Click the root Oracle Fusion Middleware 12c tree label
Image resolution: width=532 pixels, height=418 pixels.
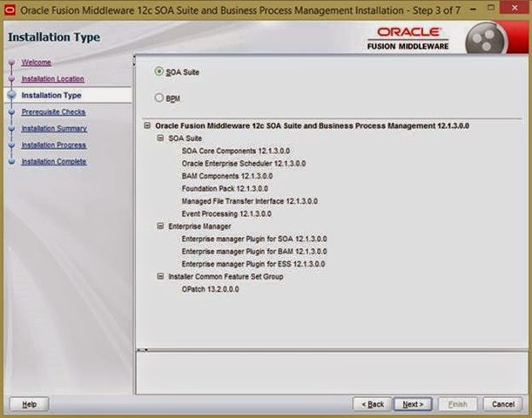pos(312,125)
